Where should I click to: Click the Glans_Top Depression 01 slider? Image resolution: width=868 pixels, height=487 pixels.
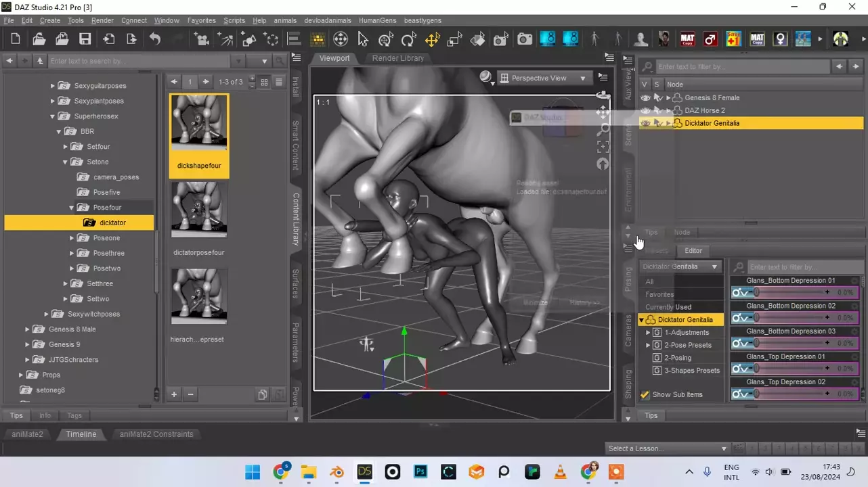tap(792, 369)
